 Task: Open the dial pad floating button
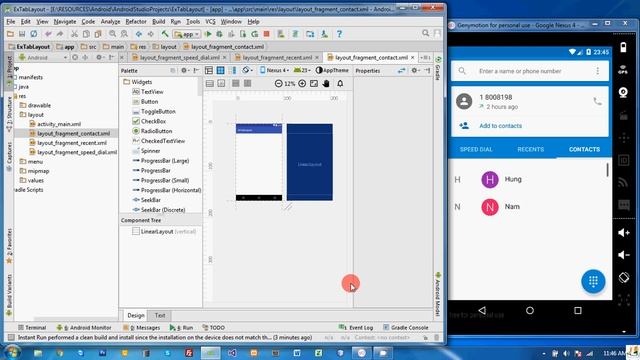coord(593,281)
